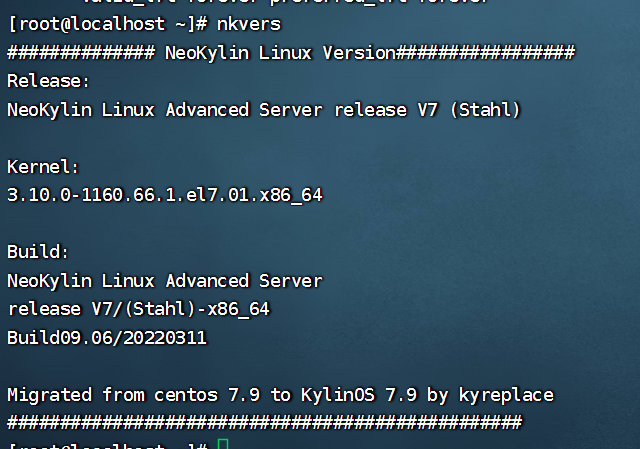The height and width of the screenshot is (449, 640).
Task: Click the Release: label
Action: (48, 81)
